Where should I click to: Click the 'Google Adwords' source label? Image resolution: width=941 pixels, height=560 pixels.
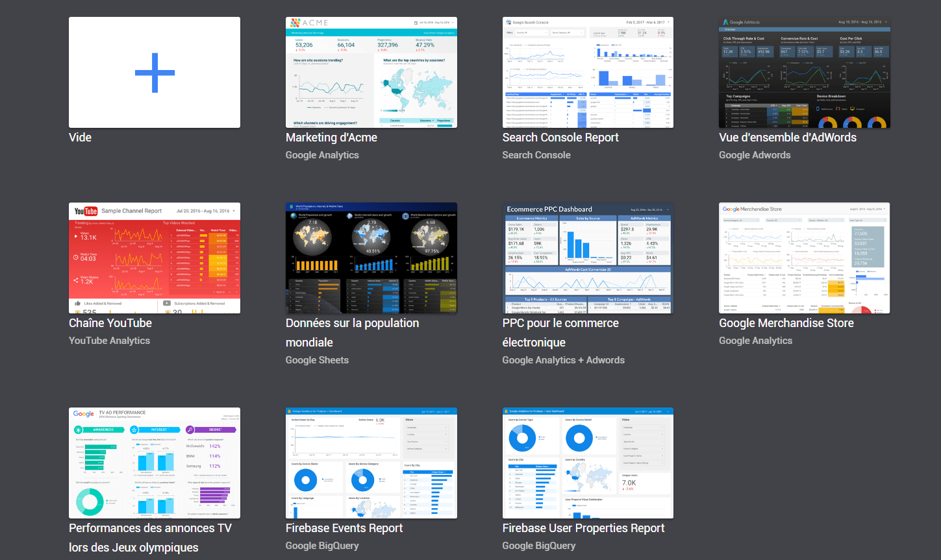coord(755,155)
